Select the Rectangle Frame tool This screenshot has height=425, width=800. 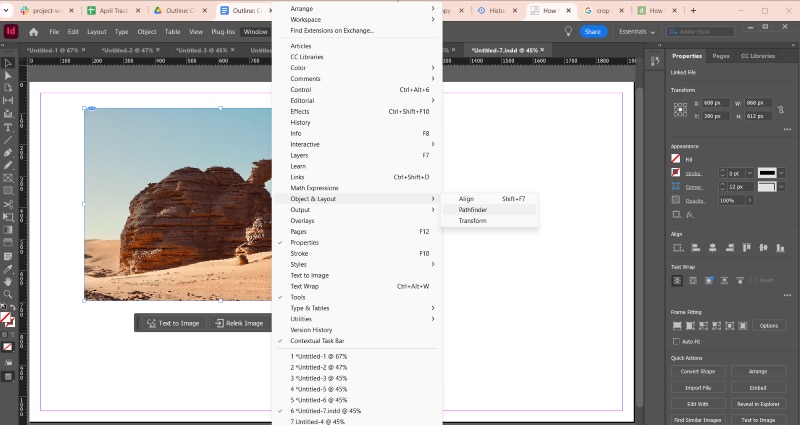[x=8, y=178]
